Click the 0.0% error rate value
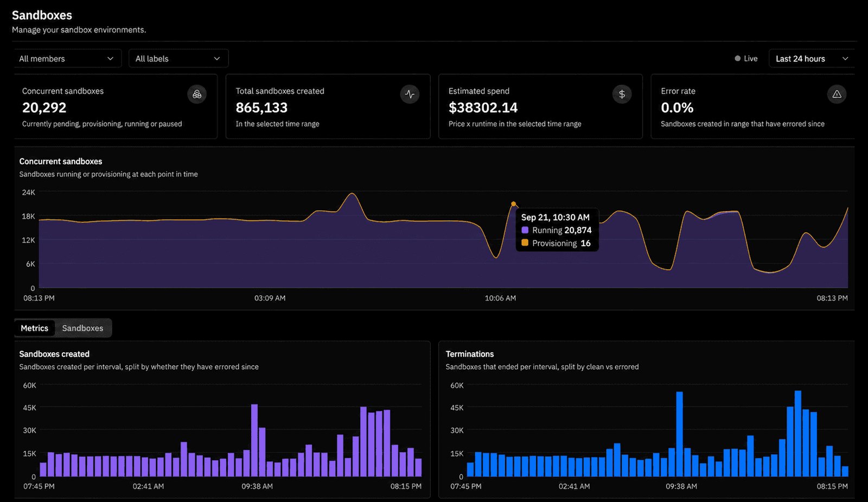 tap(677, 107)
